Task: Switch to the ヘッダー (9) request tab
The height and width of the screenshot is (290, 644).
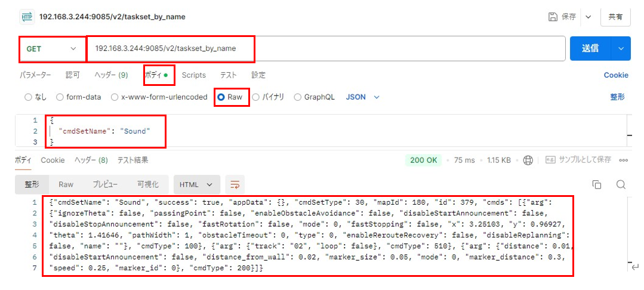Action: coord(111,75)
